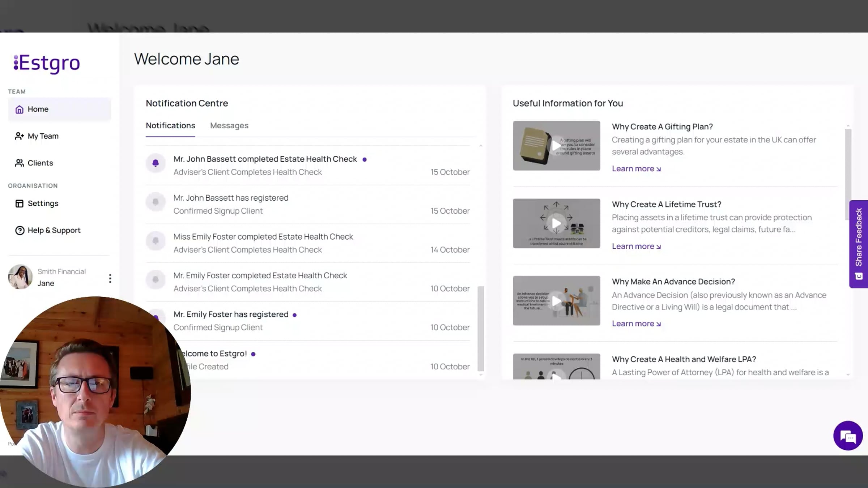Play the Health and Welfare LPA video
Viewport: 868px width, 488px height.
coord(556,367)
